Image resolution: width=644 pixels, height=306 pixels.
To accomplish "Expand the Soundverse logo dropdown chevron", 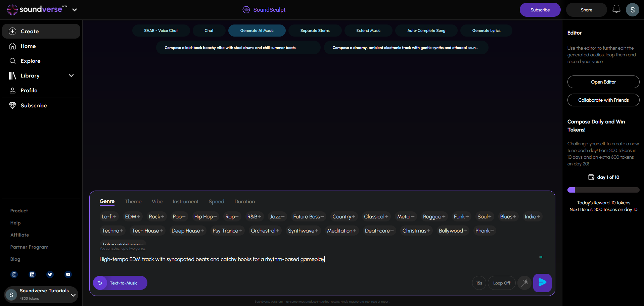I will point(75,10).
